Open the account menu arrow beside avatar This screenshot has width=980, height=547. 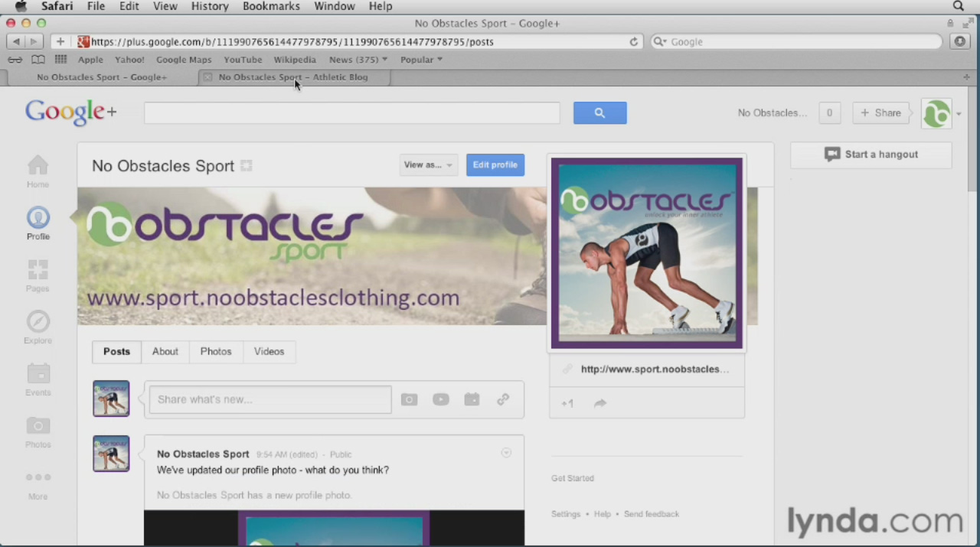[x=959, y=114]
